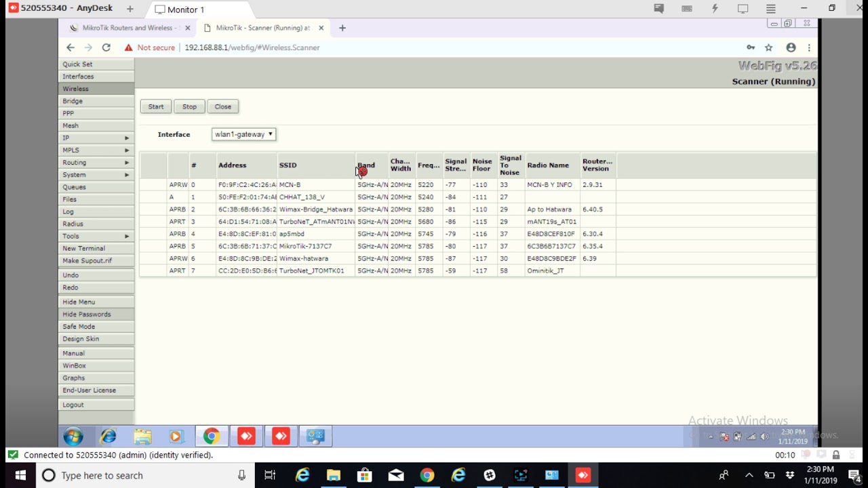Expand the Routing submenu
This screenshot has height=488, width=868.
[96, 162]
